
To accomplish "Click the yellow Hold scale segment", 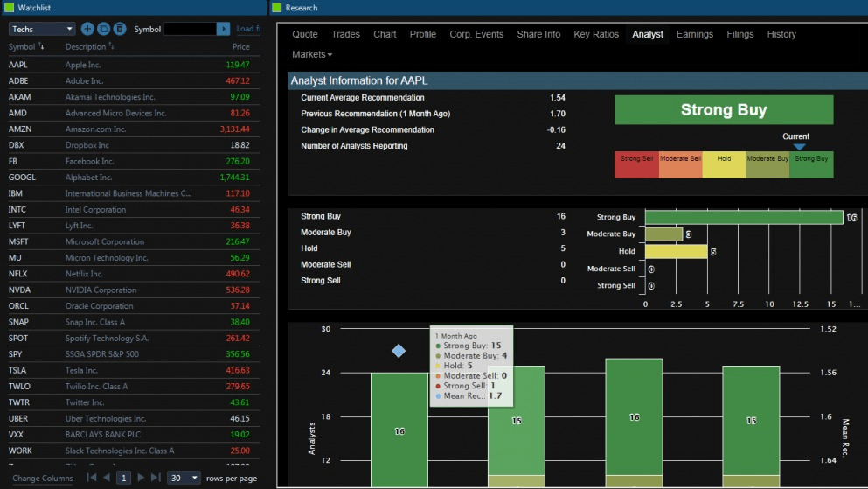I will click(724, 164).
